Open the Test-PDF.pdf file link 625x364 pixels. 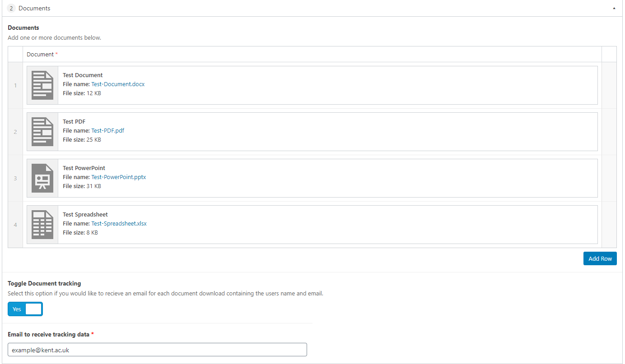107,130
